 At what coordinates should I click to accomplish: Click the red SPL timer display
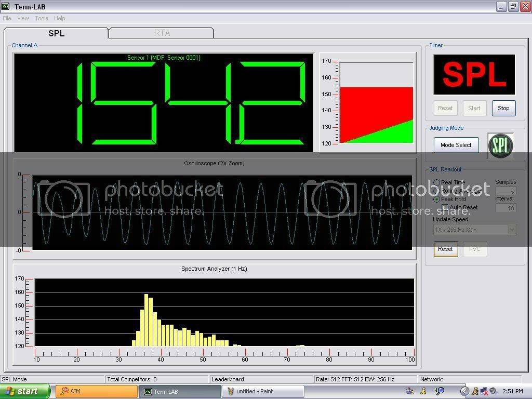pyautogui.click(x=474, y=75)
